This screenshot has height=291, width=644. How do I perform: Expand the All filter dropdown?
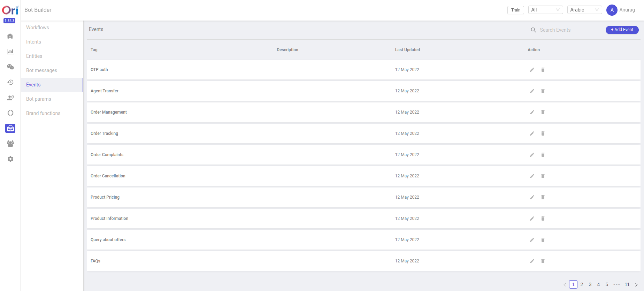click(x=545, y=10)
